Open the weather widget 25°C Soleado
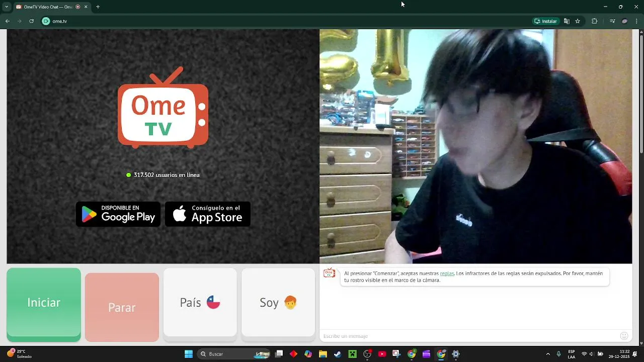Screen dimensions: 644x362 coord(19,354)
